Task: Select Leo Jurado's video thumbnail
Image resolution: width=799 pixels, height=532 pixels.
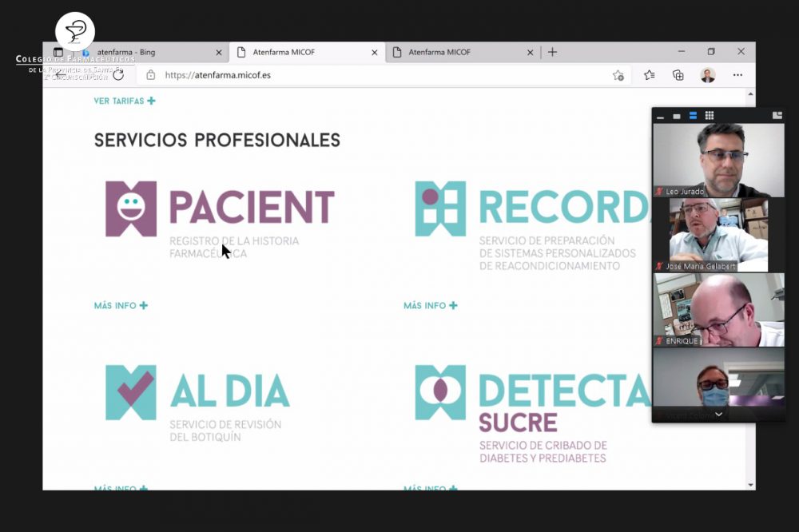Action: pyautogui.click(x=719, y=161)
